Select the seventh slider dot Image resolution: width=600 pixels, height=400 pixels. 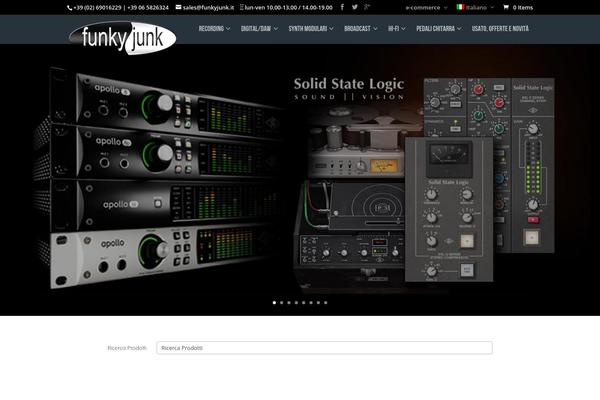click(x=318, y=302)
